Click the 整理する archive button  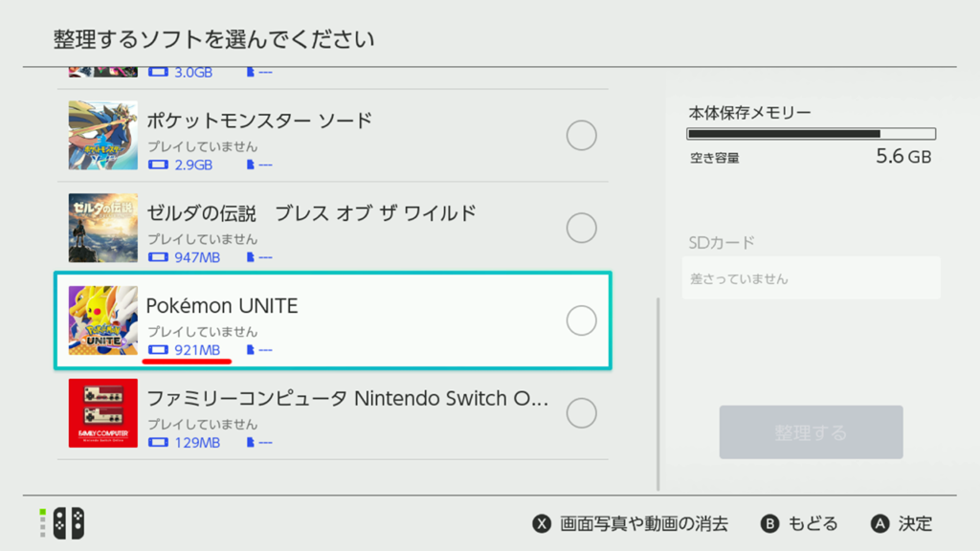[810, 431]
